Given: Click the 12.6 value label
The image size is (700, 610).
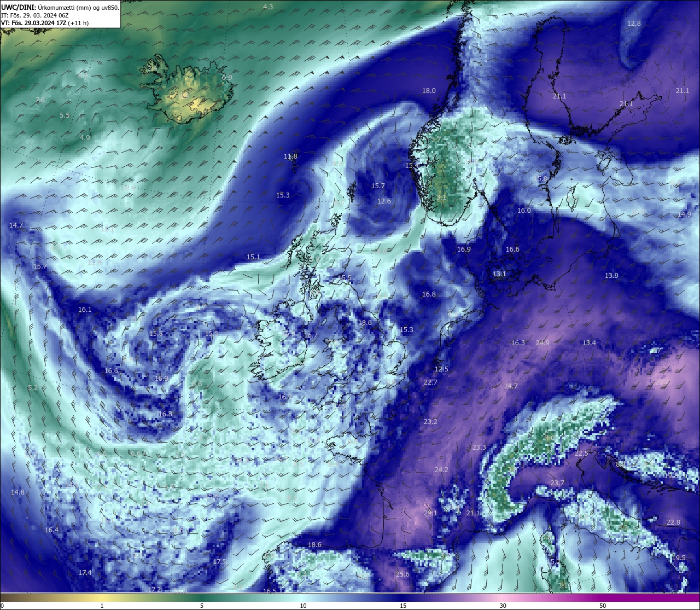Looking at the screenshot, I should pyautogui.click(x=384, y=201).
